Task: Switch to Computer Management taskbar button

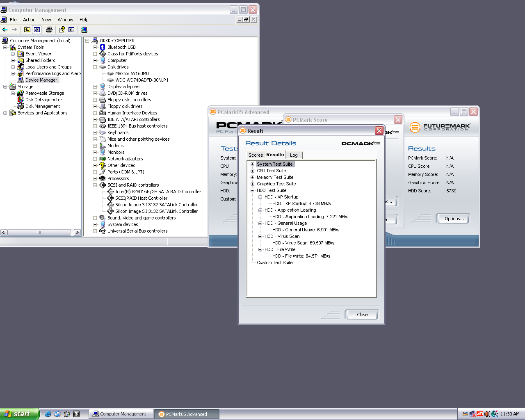Action: 121,414
